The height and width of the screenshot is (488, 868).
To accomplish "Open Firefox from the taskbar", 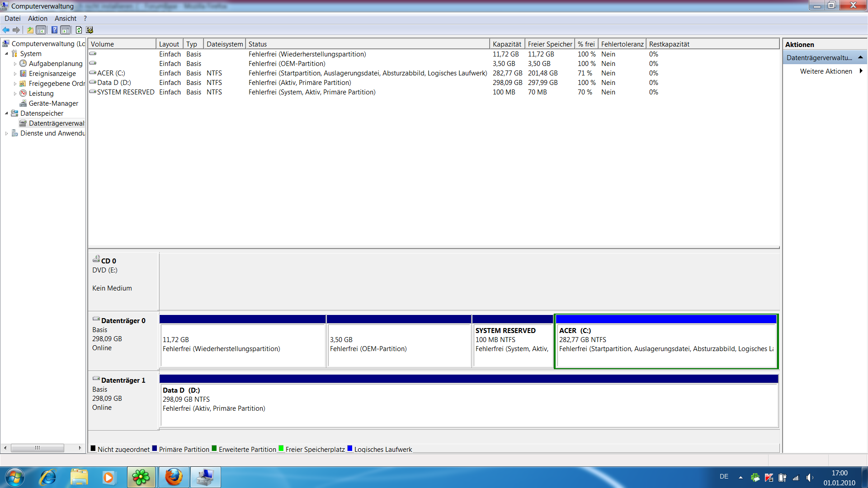I will (x=174, y=477).
